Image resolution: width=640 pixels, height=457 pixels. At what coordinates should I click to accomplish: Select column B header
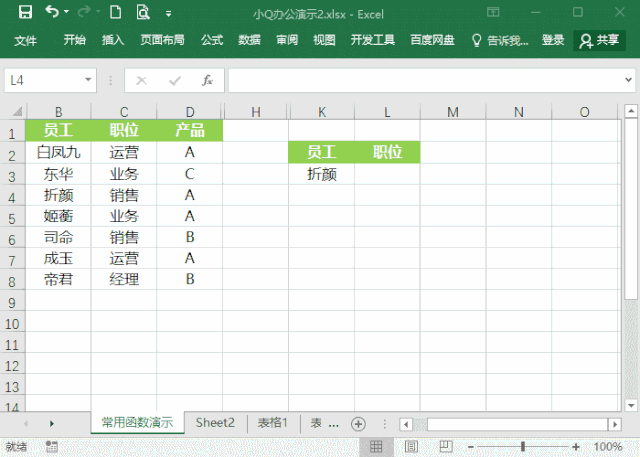click(x=58, y=111)
